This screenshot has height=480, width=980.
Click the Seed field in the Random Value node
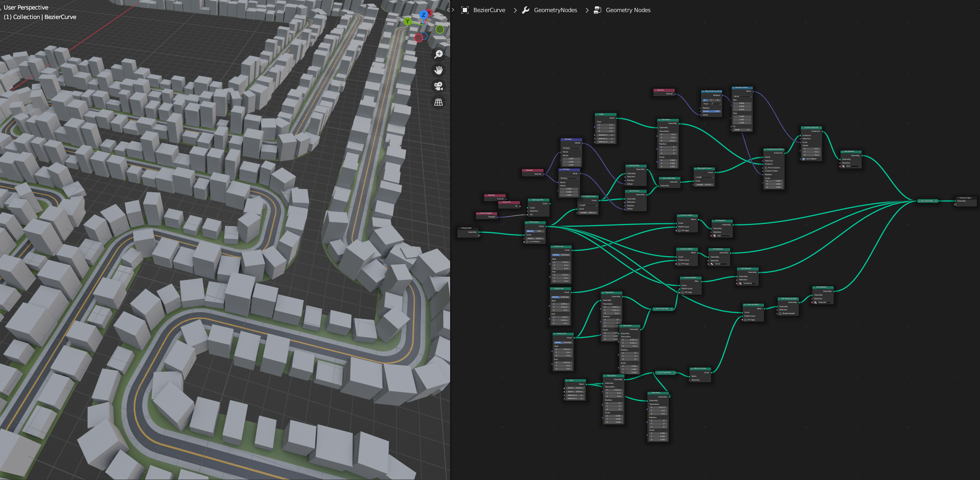(x=742, y=130)
